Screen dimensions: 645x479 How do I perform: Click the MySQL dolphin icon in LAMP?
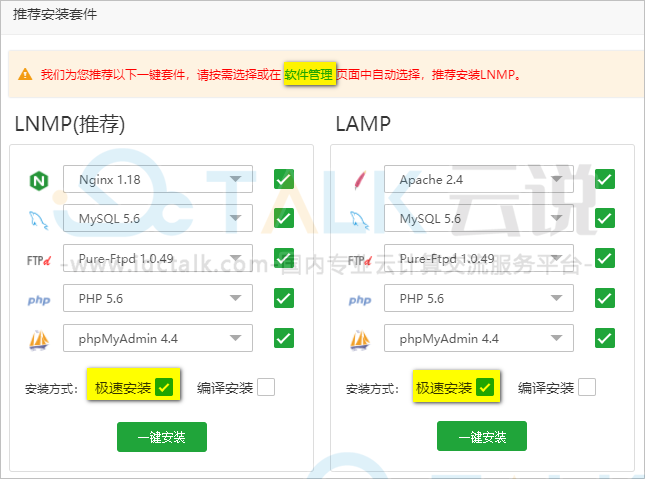(x=359, y=220)
